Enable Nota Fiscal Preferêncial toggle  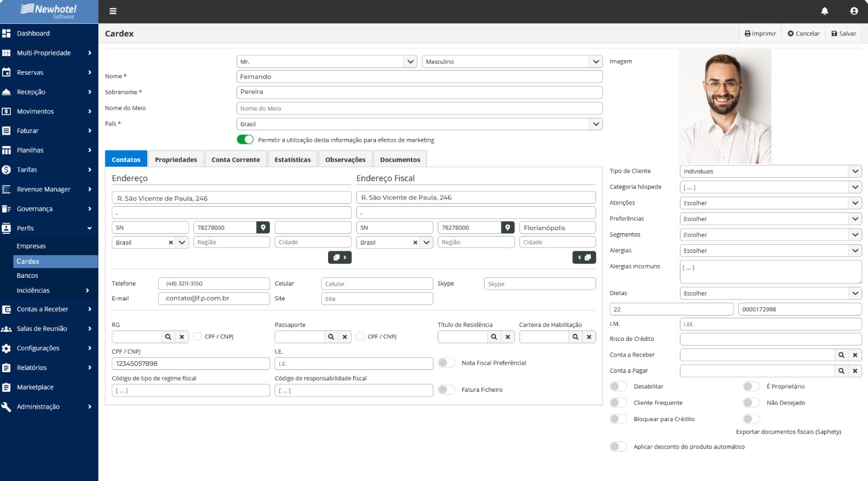[446, 363]
